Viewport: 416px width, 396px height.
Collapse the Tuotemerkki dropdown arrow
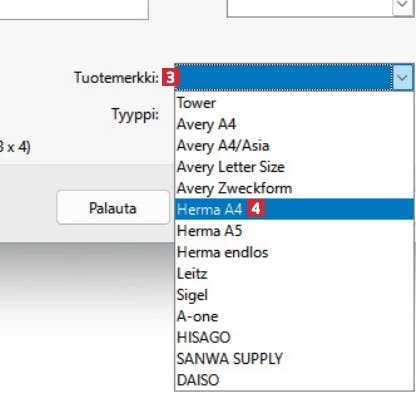(x=402, y=78)
